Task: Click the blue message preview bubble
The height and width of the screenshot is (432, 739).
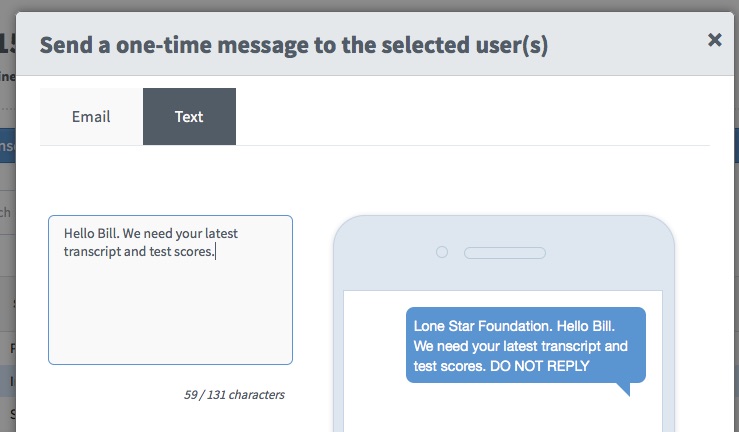Action: coord(526,345)
